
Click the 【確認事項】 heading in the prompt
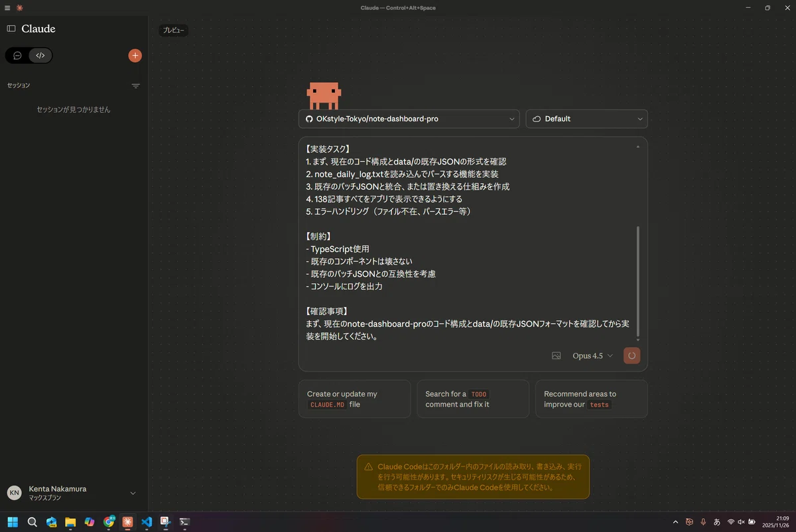click(x=328, y=311)
